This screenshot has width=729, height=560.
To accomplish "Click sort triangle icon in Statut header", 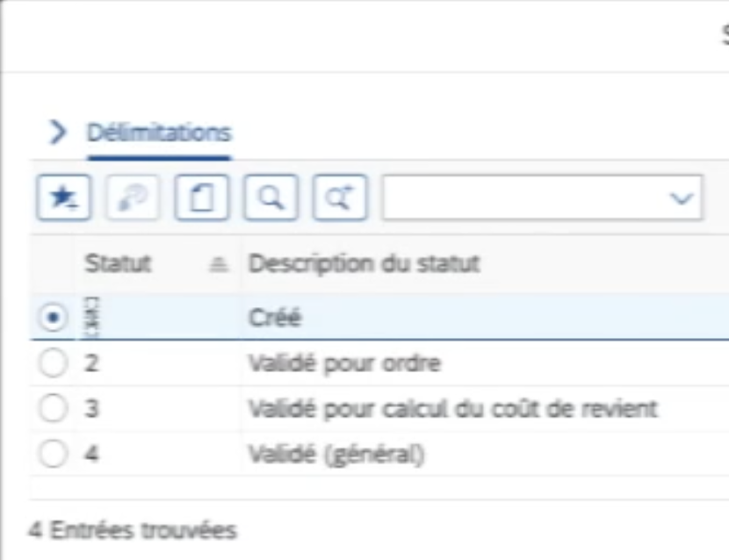I will 223,265.
